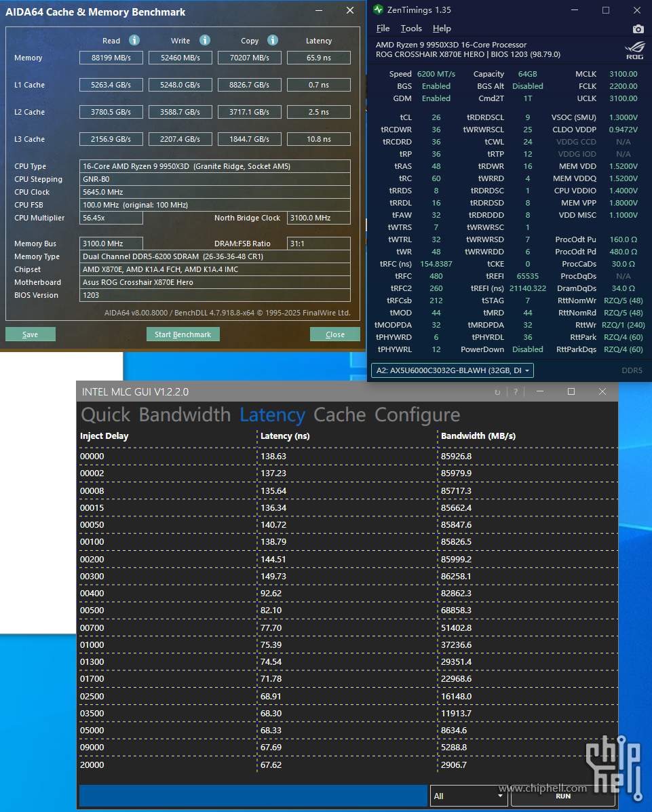
Task: Open the Tools menu in ZenTimings
Action: pyautogui.click(x=411, y=28)
